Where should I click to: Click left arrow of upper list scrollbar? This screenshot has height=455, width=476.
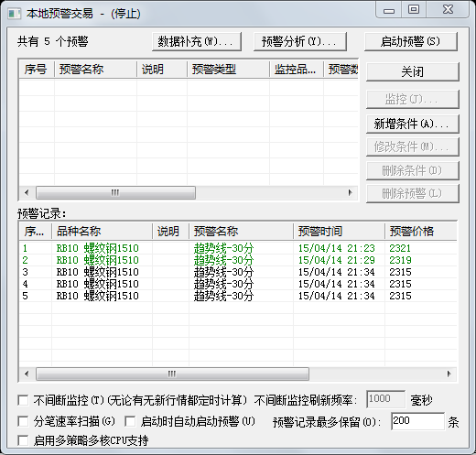tap(27, 192)
